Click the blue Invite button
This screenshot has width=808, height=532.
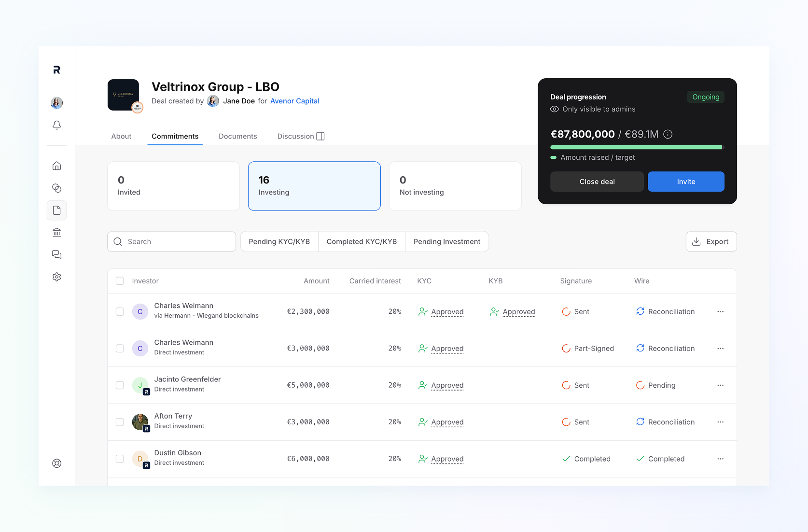686,182
